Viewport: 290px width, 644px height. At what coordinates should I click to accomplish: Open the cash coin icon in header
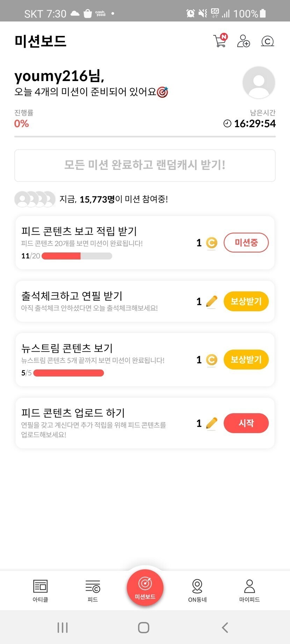click(267, 41)
